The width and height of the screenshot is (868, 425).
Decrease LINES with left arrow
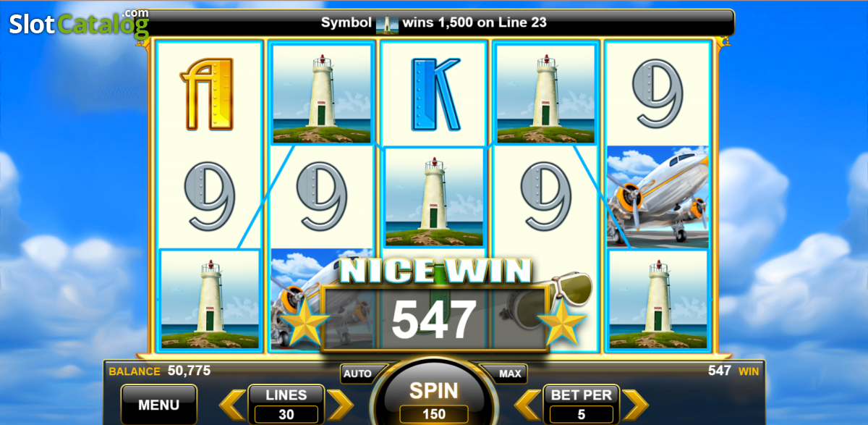[x=232, y=405]
